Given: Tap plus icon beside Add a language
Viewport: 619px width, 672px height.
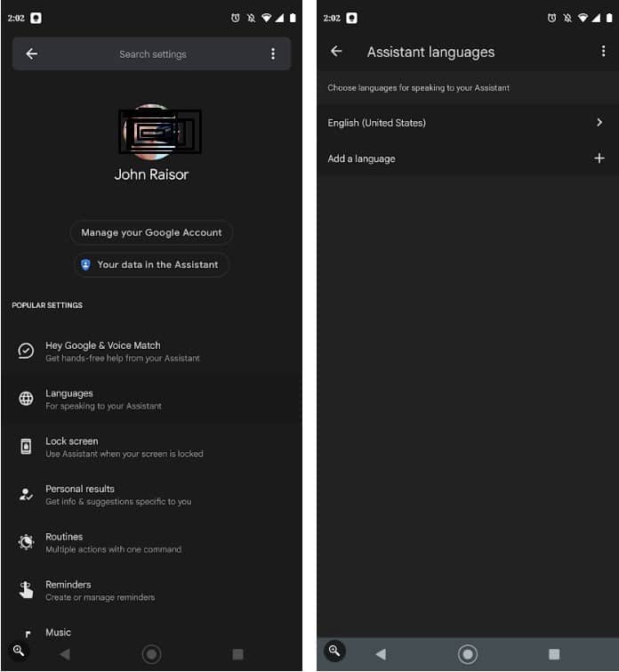Looking at the screenshot, I should [599, 158].
